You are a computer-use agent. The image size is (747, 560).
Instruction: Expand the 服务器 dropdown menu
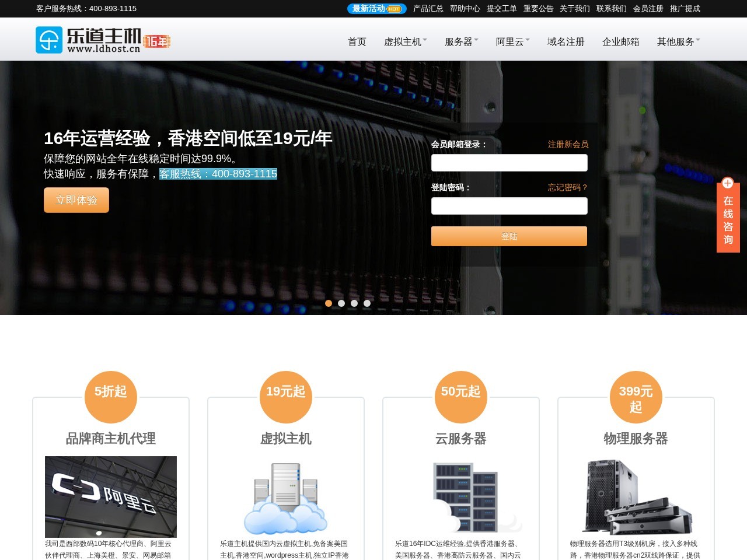click(461, 42)
